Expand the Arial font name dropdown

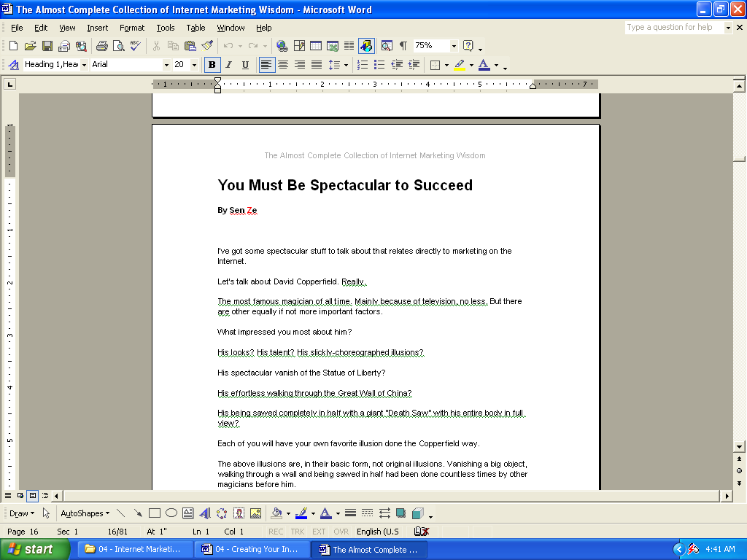(166, 65)
